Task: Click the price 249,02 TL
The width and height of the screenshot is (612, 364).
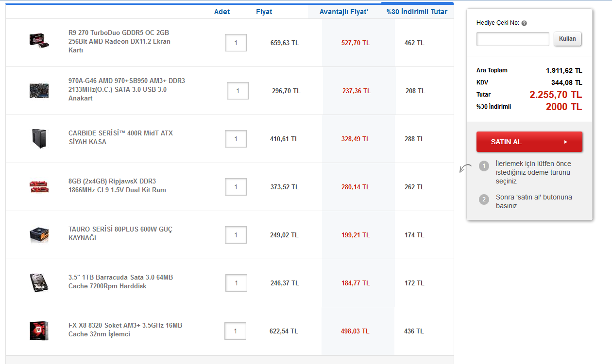Action: pos(284,235)
